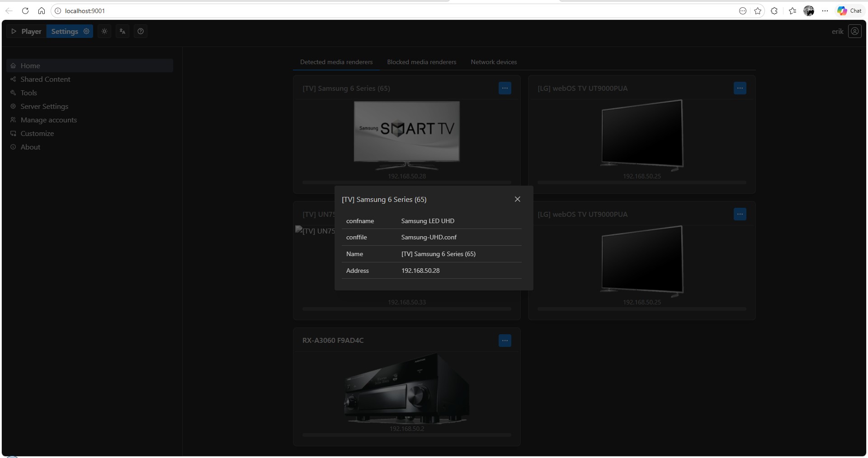Switch to Blocked media renderers tab
Viewport: 868px width, 458px height.
421,62
